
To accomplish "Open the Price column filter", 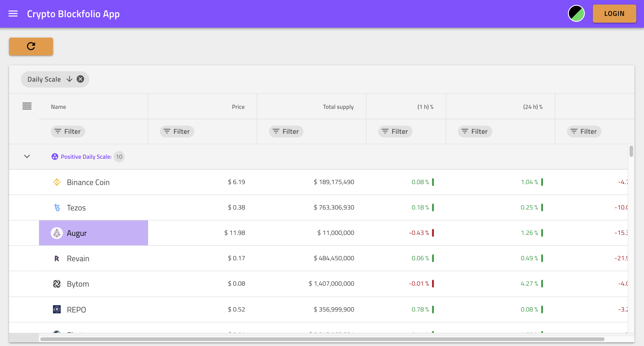I will coord(177,132).
